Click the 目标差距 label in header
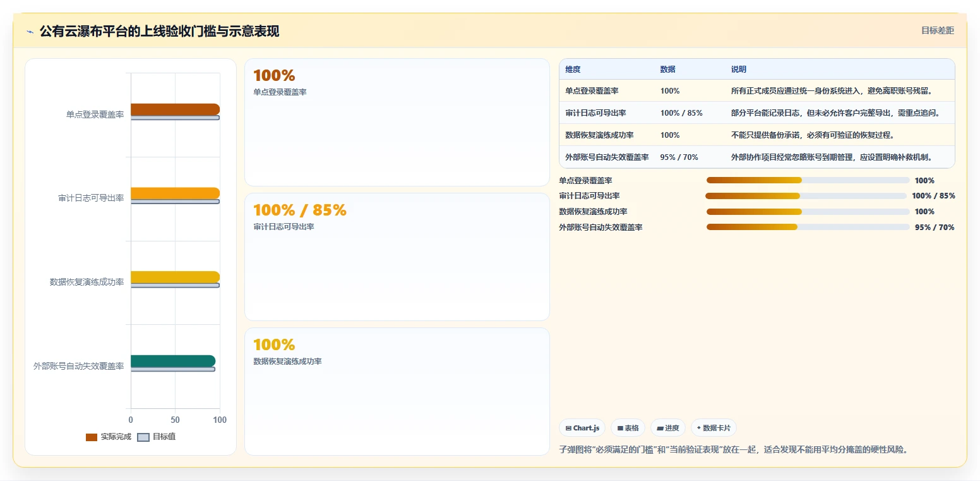 coord(938,30)
